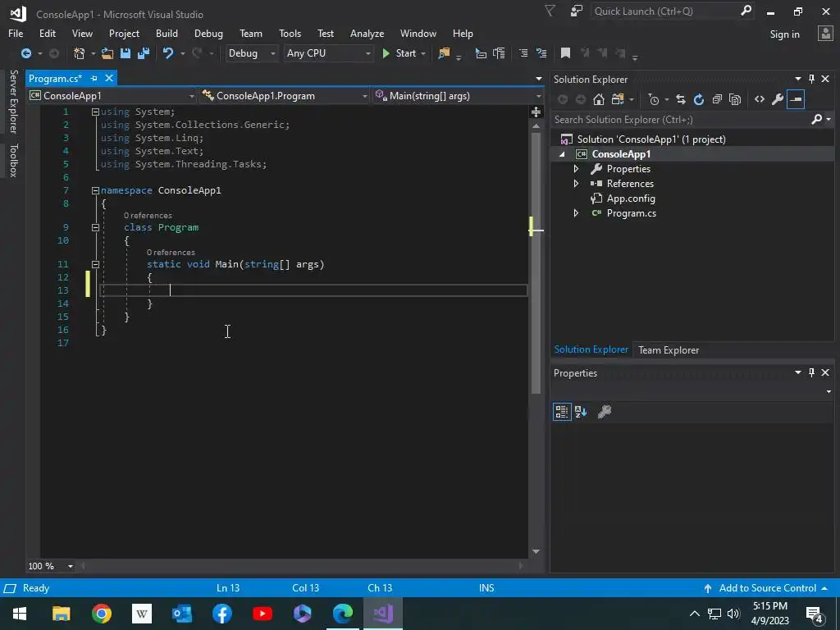Open the Any CPU platform dropdown

(x=328, y=53)
